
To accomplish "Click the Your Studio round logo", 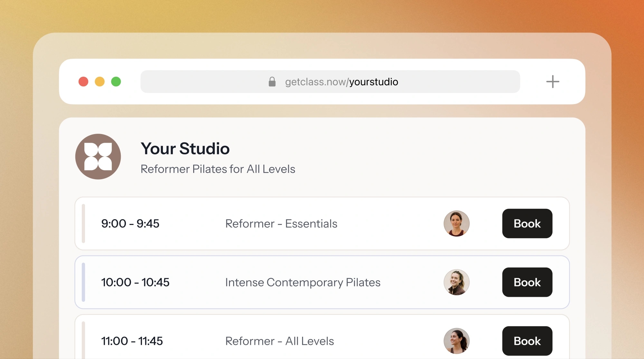I will point(98,157).
